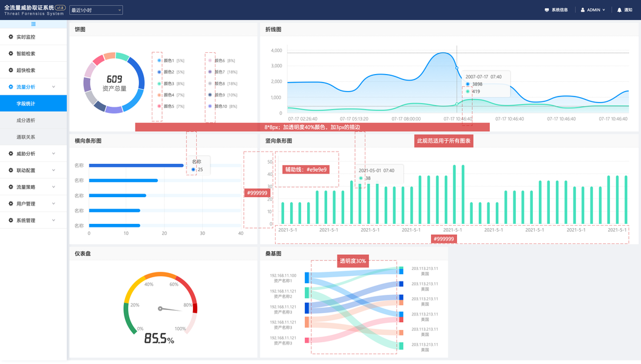The height and width of the screenshot is (364, 641).
Task: Click the 横向条形图 panel title
Action: [88, 141]
